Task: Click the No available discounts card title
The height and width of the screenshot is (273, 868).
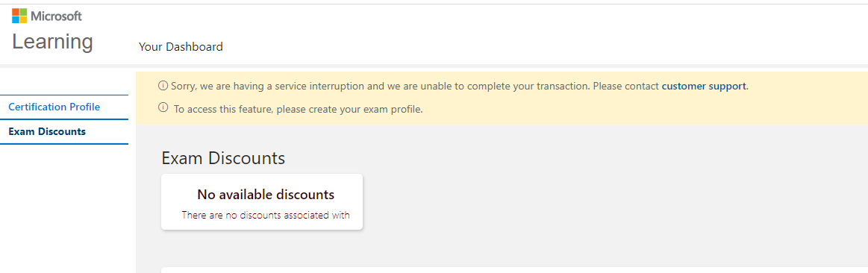Action: (x=266, y=195)
